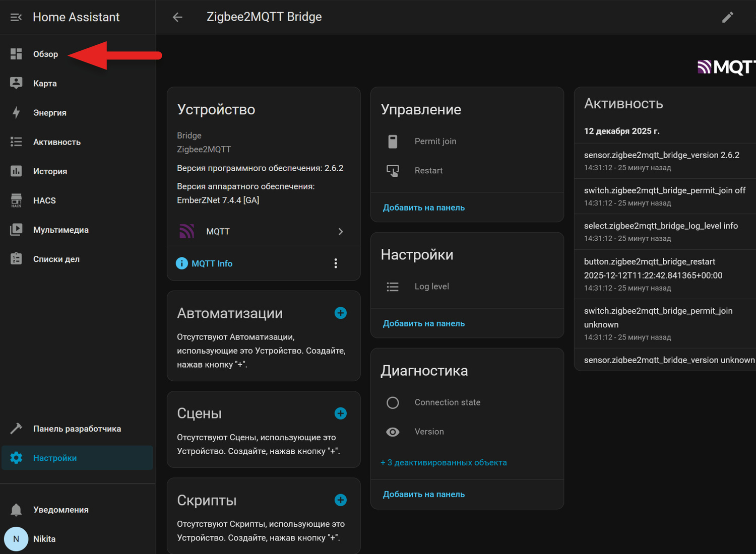Click the MQTT Info link
The width and height of the screenshot is (756, 554).
pos(212,263)
